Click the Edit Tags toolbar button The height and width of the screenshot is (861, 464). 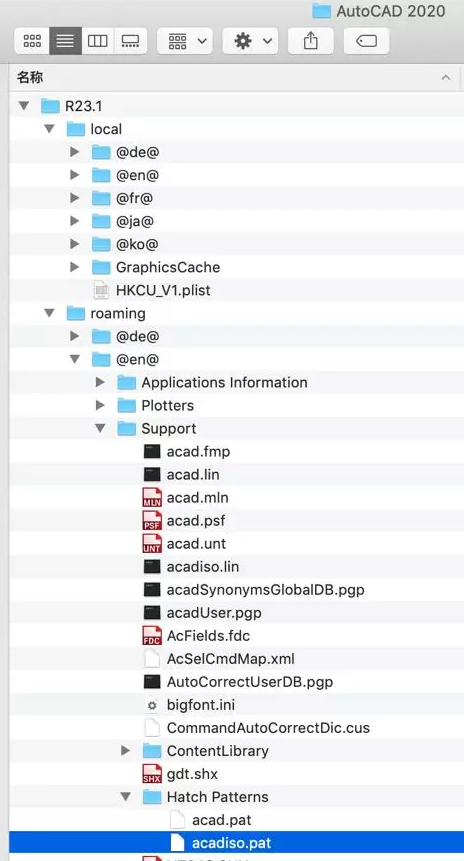[366, 41]
